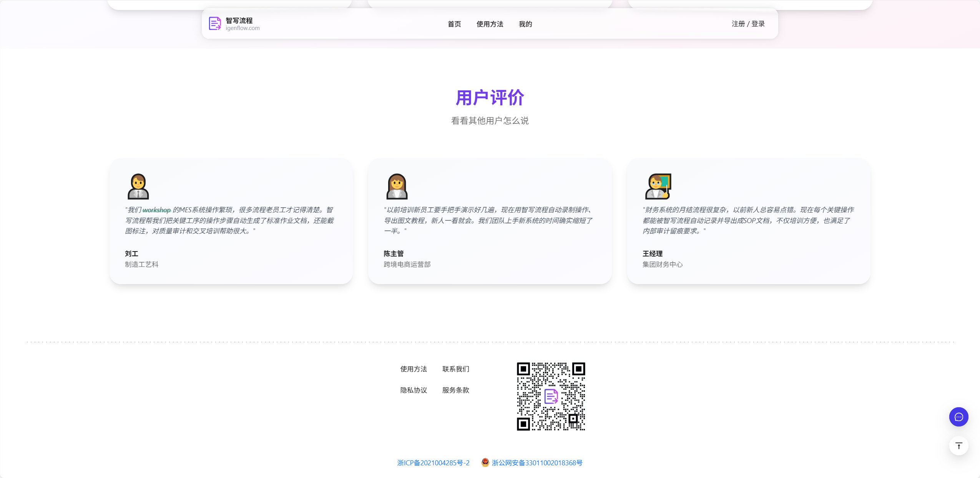Open the 联系我们 footer link
Image resolution: width=980 pixels, height=478 pixels.
click(456, 369)
